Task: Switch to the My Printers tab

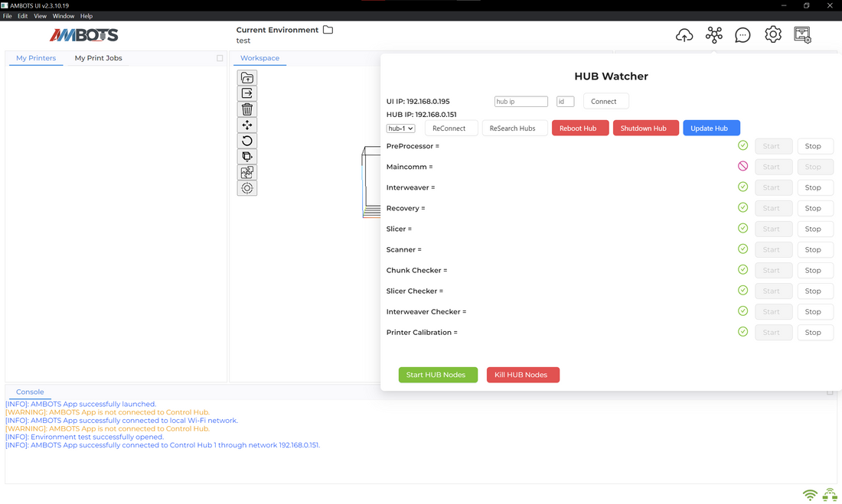Action: point(36,58)
